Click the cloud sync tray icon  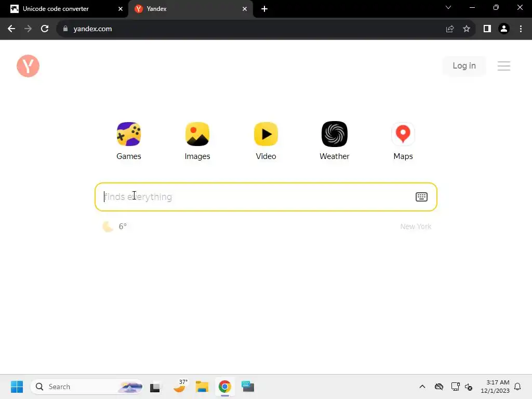coord(438,387)
